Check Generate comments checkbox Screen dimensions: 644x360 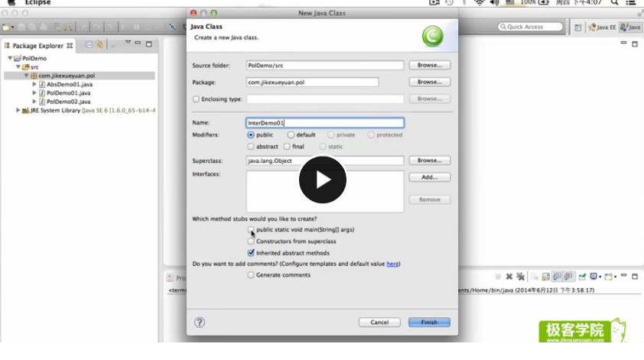(251, 275)
